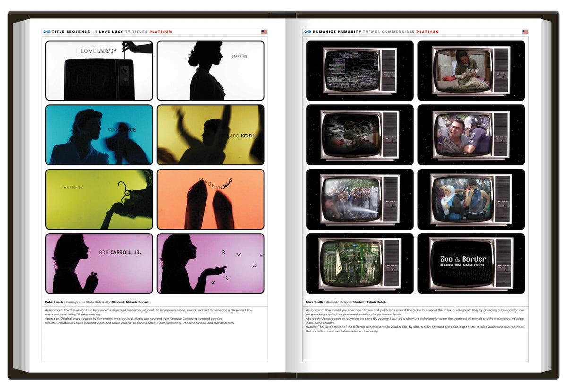
Task: Select the Approach paragraph about same EU country footage
Action: click(x=415, y=321)
